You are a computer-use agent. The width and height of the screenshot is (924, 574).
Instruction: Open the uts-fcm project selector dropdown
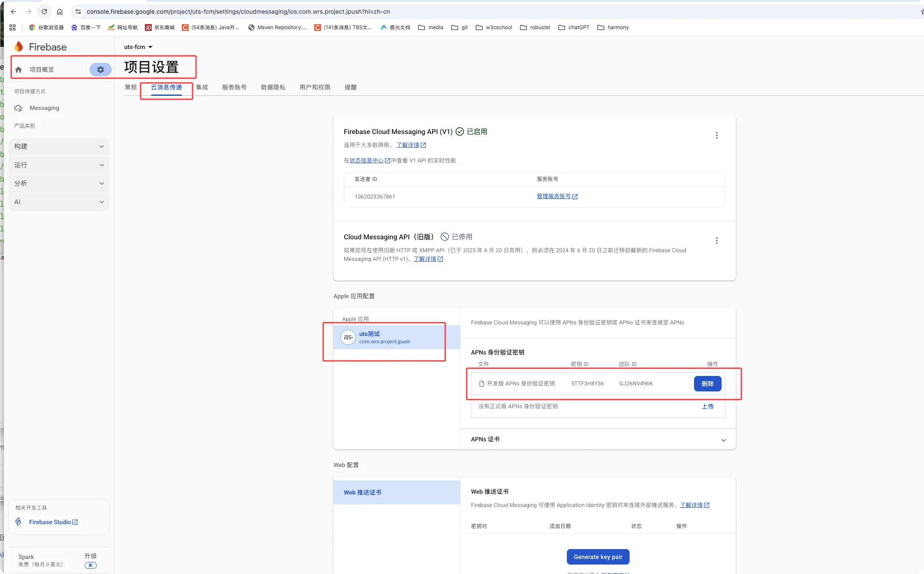(x=138, y=47)
